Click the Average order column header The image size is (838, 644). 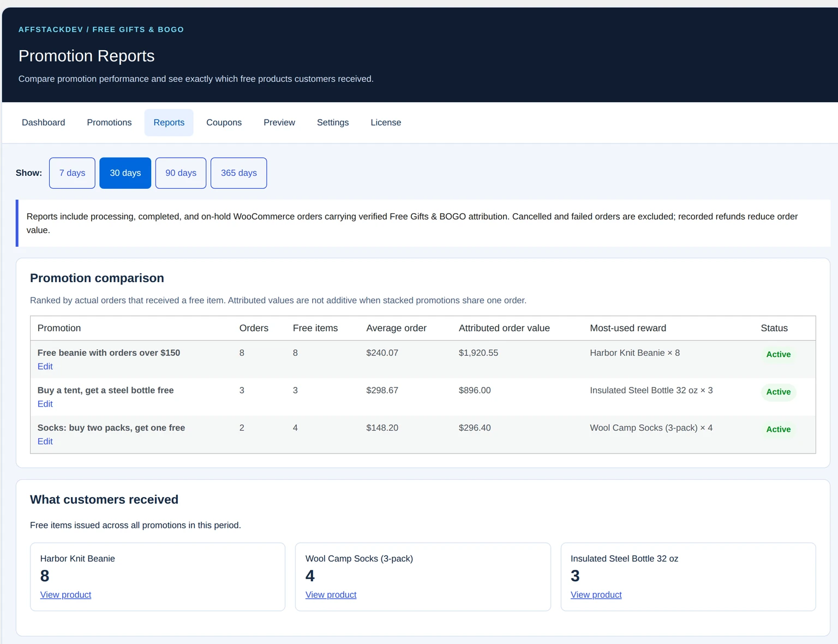[x=396, y=328]
